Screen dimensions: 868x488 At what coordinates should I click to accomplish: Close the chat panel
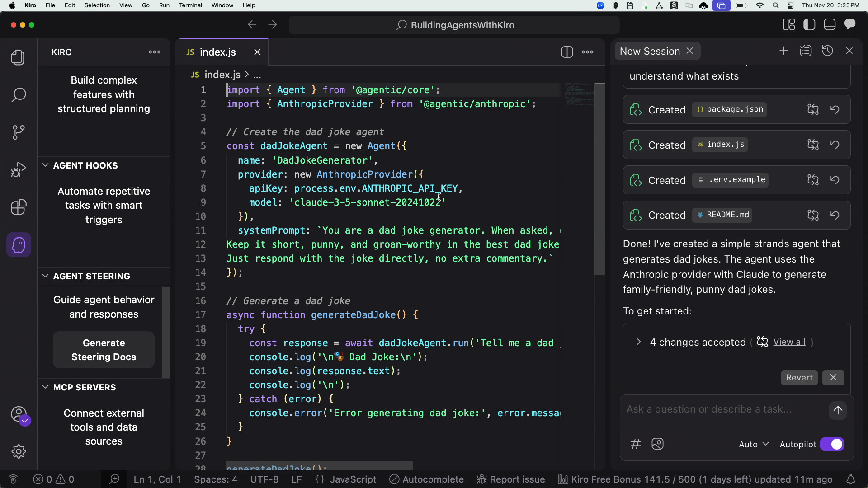(x=849, y=51)
